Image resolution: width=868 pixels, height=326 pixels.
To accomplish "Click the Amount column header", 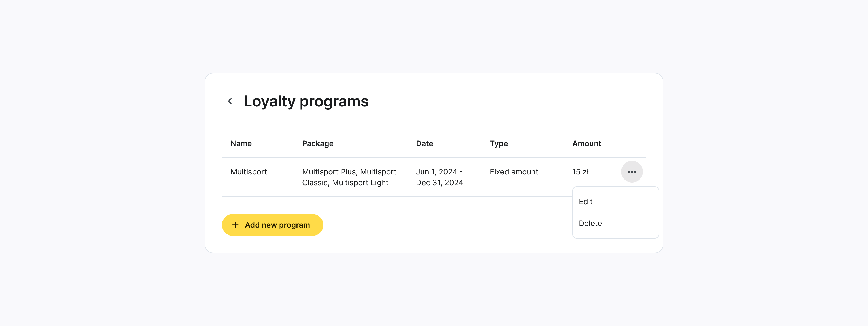I will coord(587,143).
